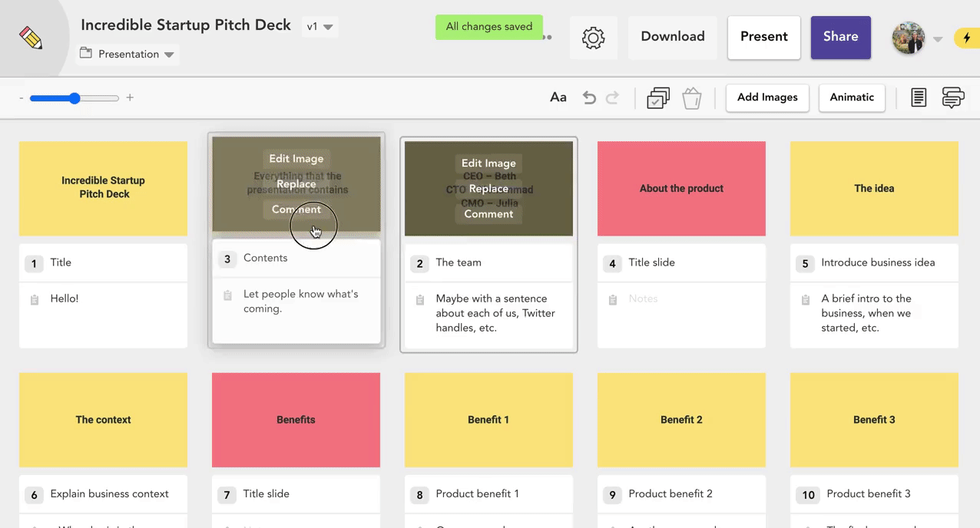Click the pencil logo icon
980x528 pixels.
[x=31, y=38]
